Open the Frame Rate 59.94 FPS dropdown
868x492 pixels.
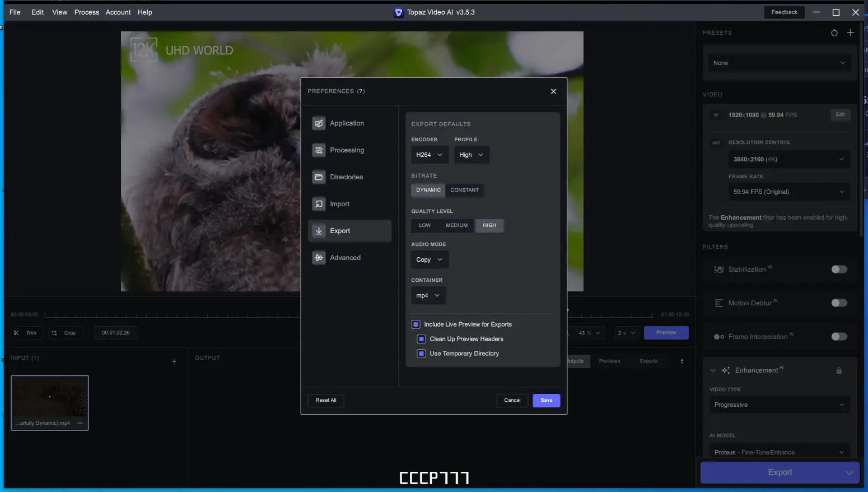pos(788,192)
